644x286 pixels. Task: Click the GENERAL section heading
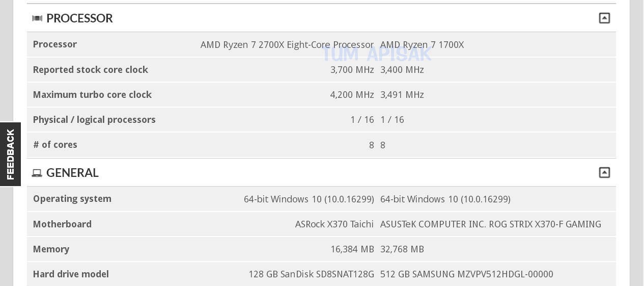pyautogui.click(x=72, y=173)
